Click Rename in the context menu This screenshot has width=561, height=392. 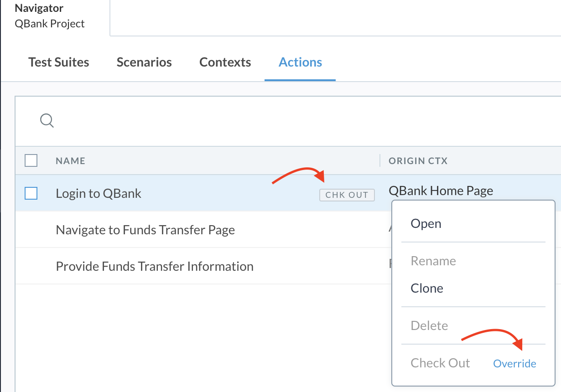(x=433, y=261)
